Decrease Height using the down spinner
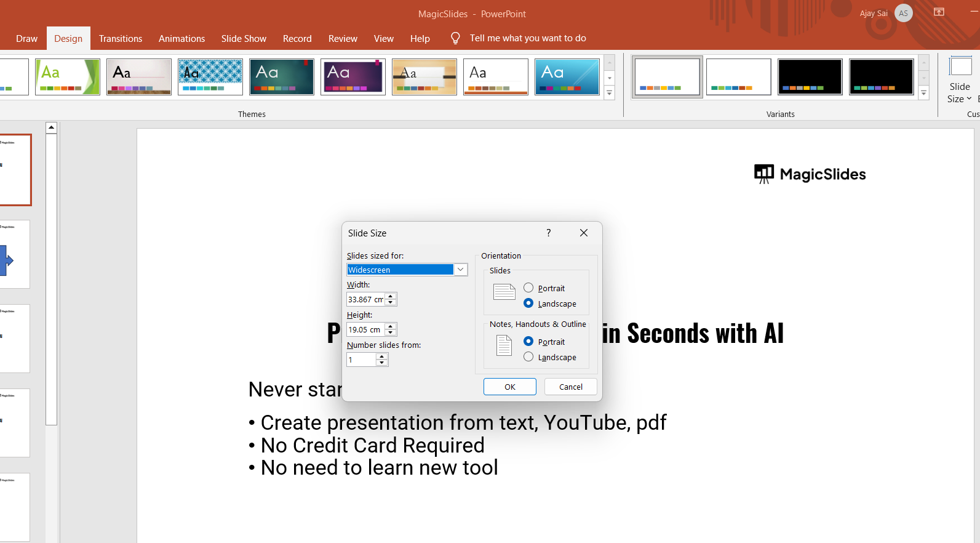Viewport: 980px width, 543px height. (x=391, y=332)
